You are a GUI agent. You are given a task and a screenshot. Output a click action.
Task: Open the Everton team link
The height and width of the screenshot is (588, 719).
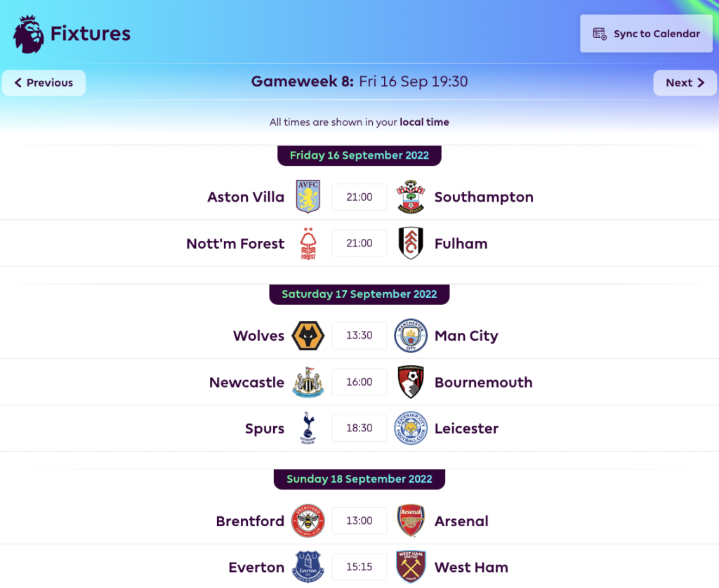[x=256, y=567]
